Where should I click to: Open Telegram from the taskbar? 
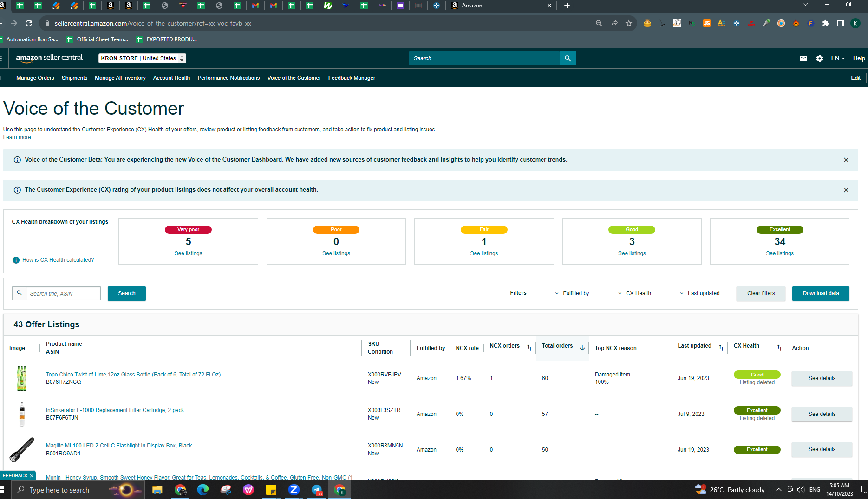tap(317, 490)
